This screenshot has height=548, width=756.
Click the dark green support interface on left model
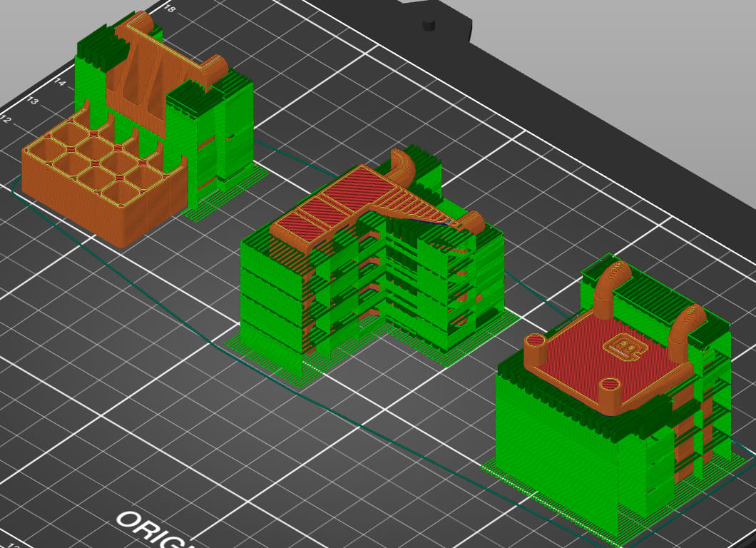coord(101,49)
